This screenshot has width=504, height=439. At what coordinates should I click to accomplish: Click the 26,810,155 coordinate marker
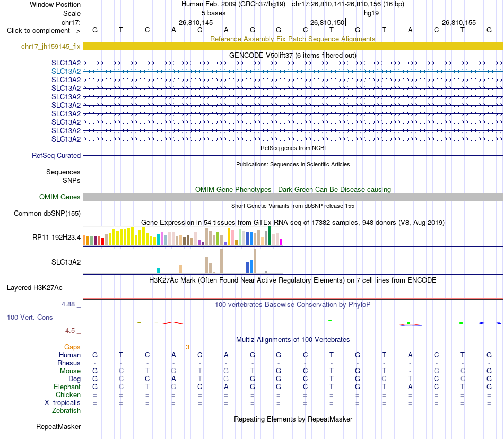[x=459, y=22]
